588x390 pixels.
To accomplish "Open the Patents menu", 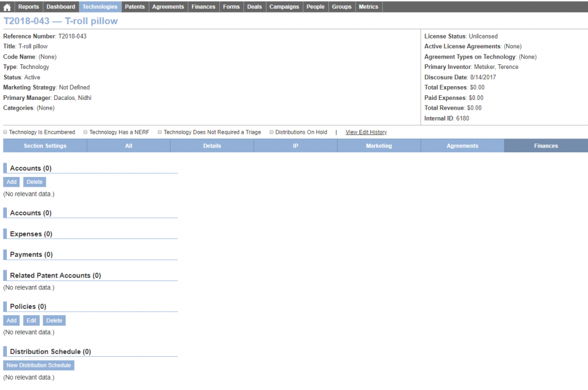I will tap(135, 7).
